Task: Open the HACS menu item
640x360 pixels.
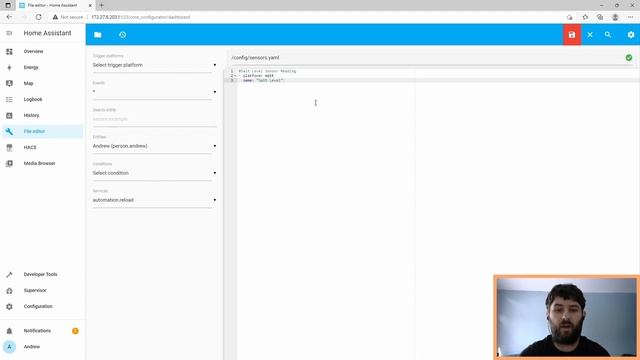Action: [30, 147]
